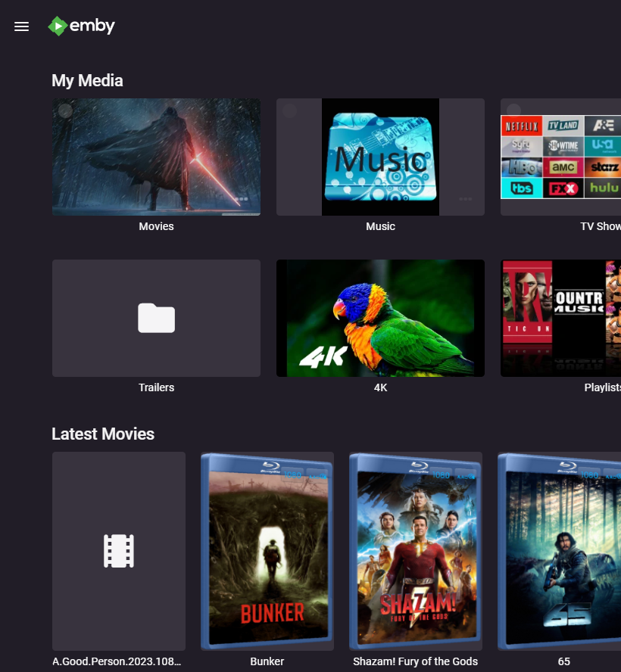The image size is (621, 672).
Task: Click the TV Shows label text
Action: click(601, 226)
